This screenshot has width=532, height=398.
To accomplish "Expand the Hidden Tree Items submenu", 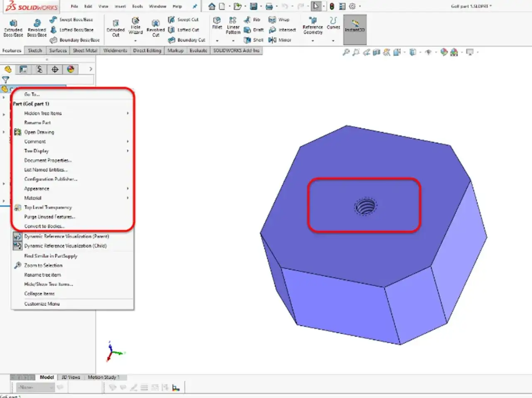I will 128,113.
